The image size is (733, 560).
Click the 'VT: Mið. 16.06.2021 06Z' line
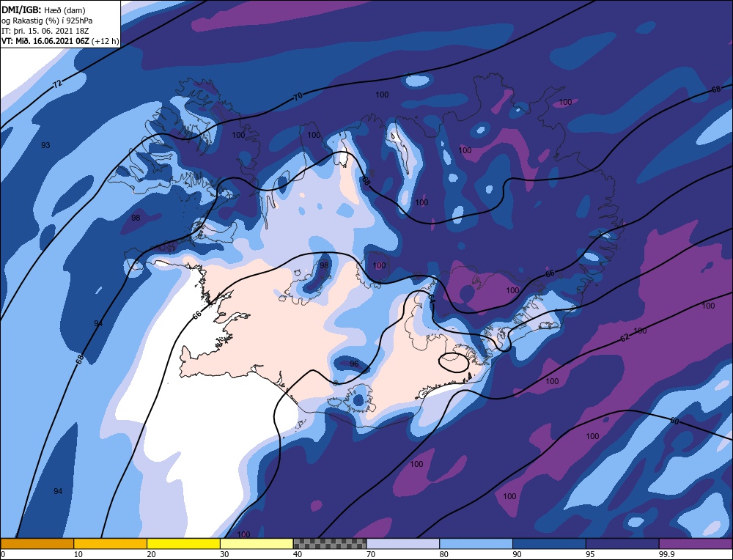point(45,41)
